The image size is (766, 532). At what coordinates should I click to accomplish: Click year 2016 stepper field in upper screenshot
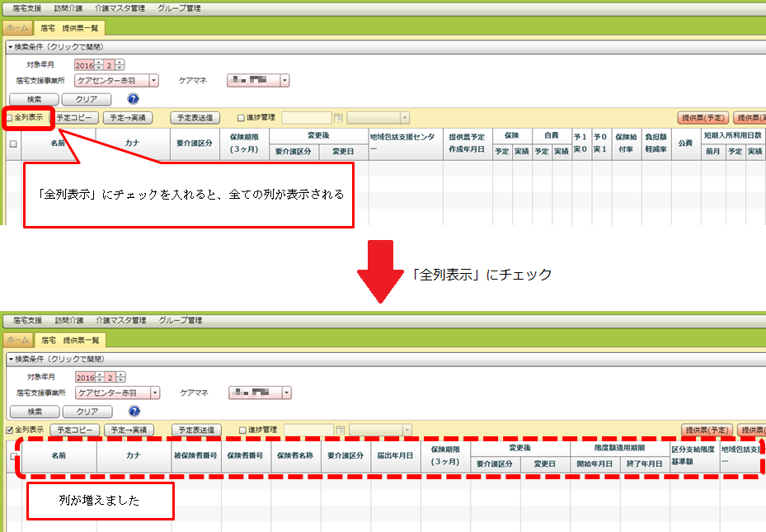84,65
